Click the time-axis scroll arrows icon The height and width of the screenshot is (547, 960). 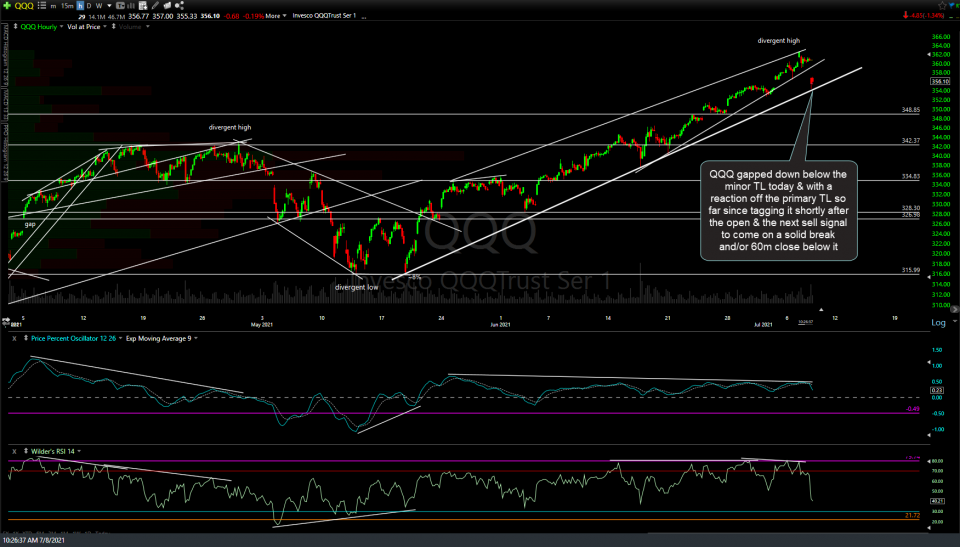(x=6, y=321)
